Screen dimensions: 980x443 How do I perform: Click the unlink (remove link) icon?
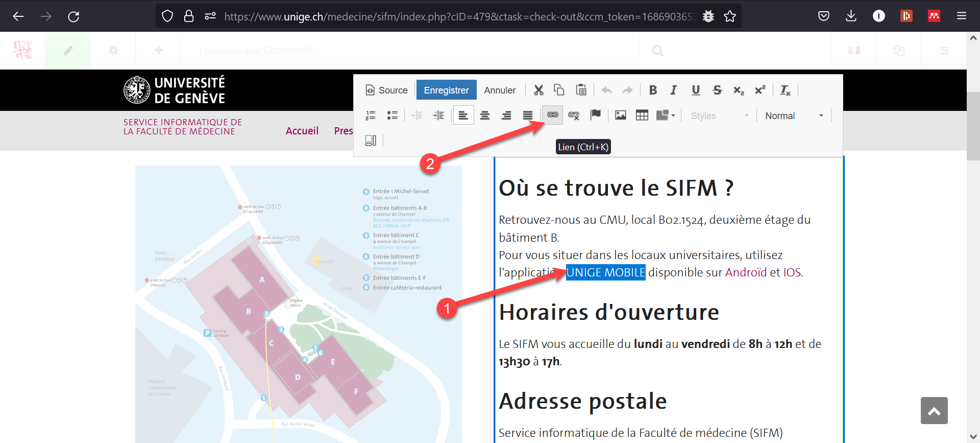(x=574, y=115)
